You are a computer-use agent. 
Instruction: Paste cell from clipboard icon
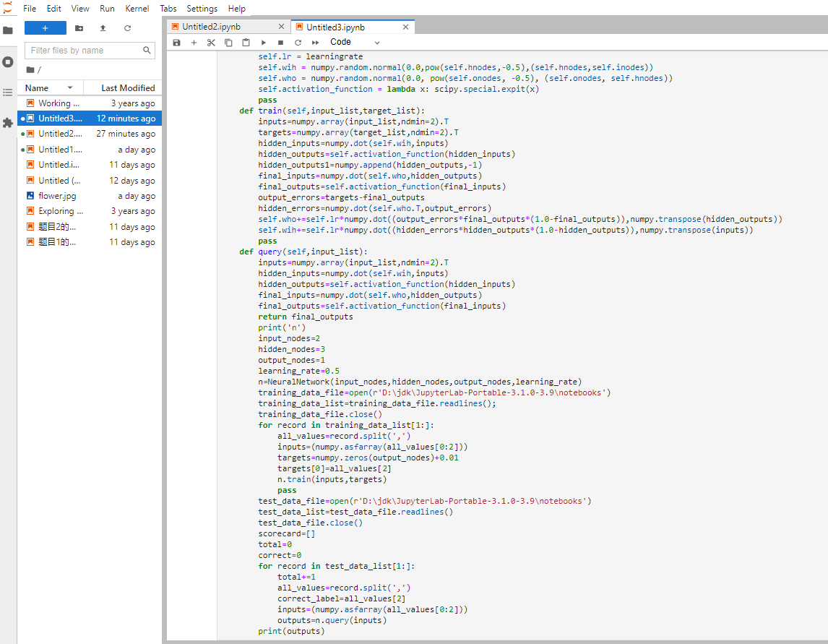click(246, 43)
